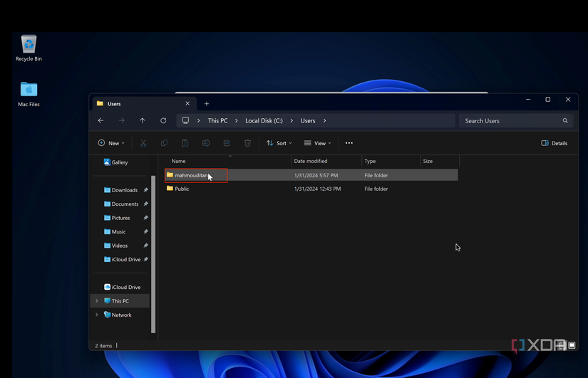Click the search magnifier icon
The image size is (588, 378).
(x=565, y=121)
